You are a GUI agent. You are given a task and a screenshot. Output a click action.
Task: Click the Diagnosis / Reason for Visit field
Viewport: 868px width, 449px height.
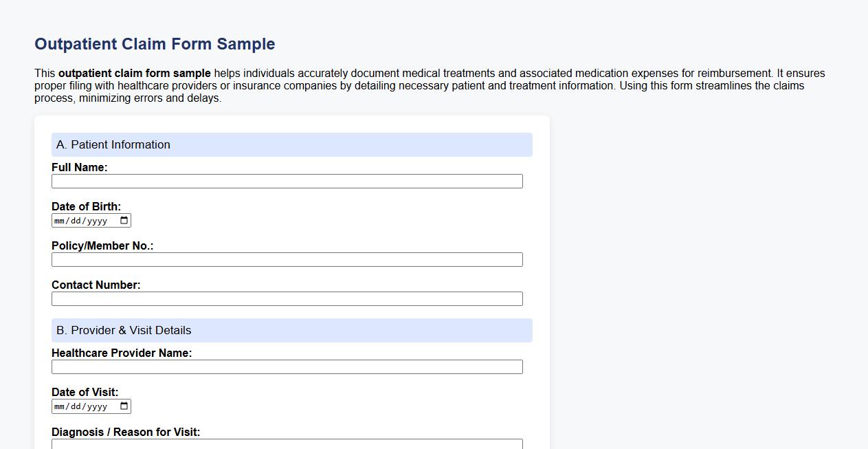click(287, 445)
